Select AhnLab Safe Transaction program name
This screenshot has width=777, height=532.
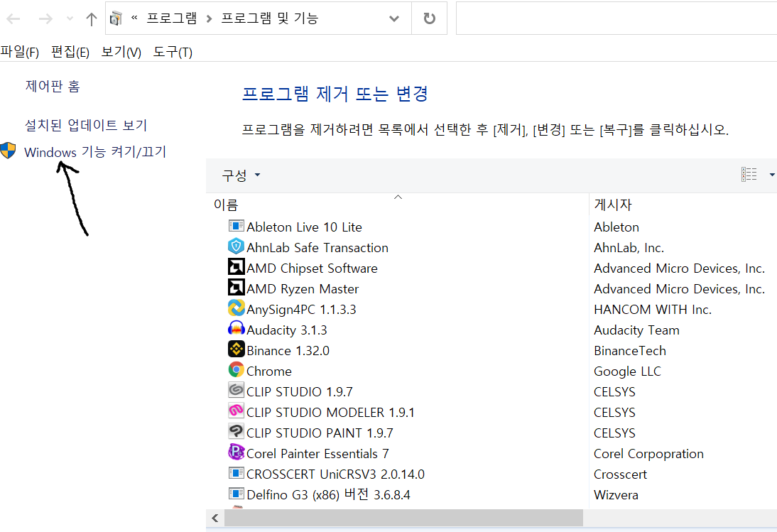317,248
